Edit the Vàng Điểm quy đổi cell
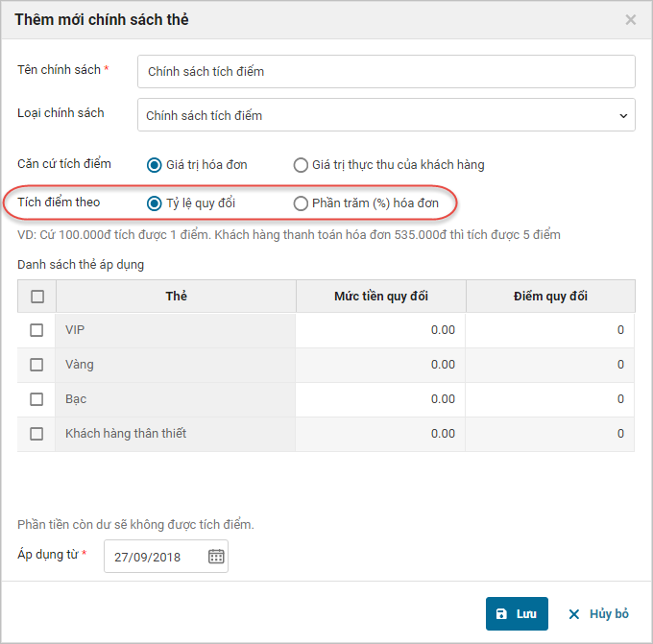 550,365
